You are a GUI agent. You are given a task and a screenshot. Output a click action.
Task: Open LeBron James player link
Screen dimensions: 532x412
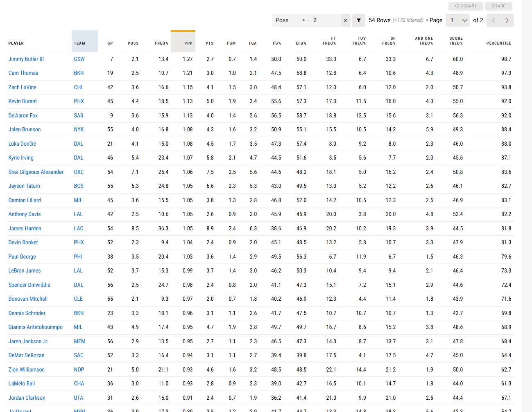tap(25, 271)
